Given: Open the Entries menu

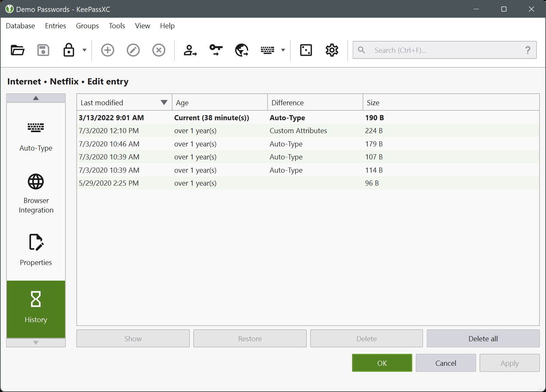Looking at the screenshot, I should (56, 26).
